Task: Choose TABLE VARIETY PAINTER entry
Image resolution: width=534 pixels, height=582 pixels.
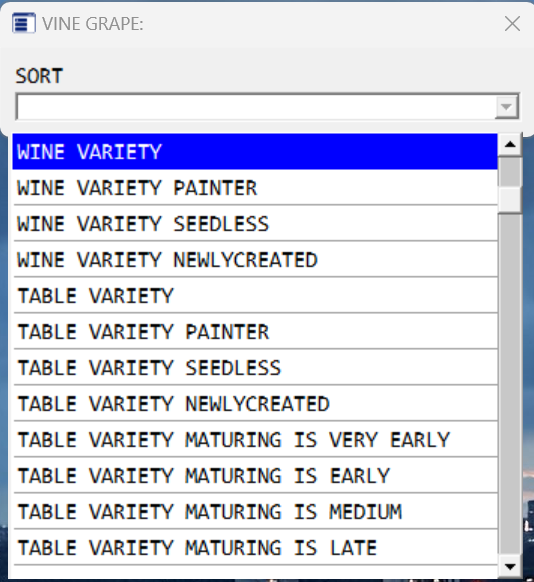Action: [255, 332]
